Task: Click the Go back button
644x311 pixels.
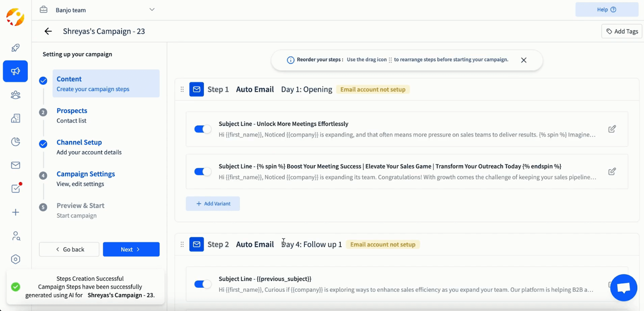Action: (x=69, y=249)
